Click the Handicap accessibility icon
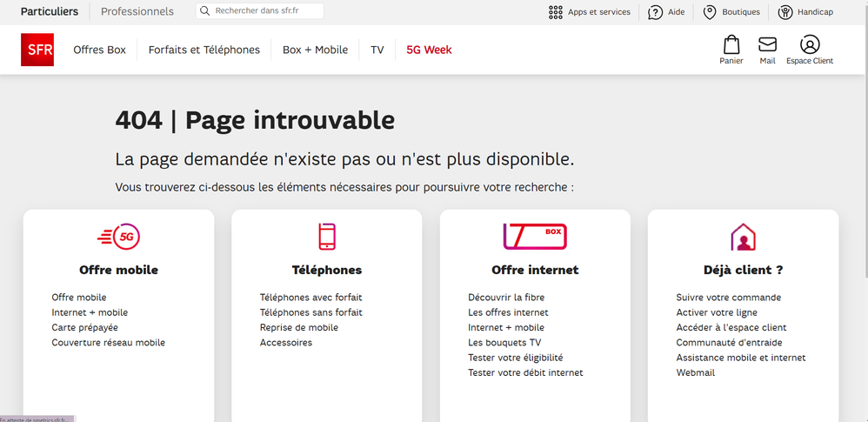Screen dimensions: 868x422 coord(785,12)
